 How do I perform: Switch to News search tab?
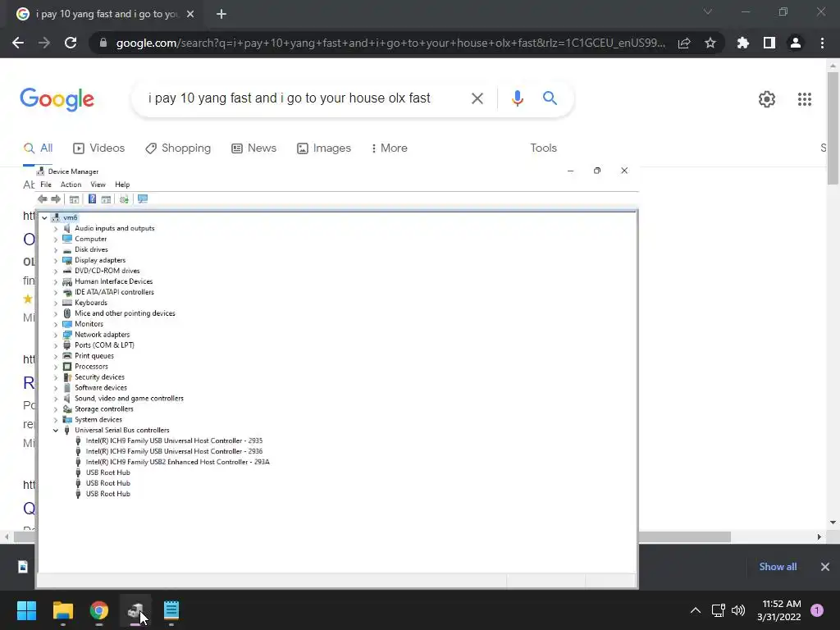point(254,148)
